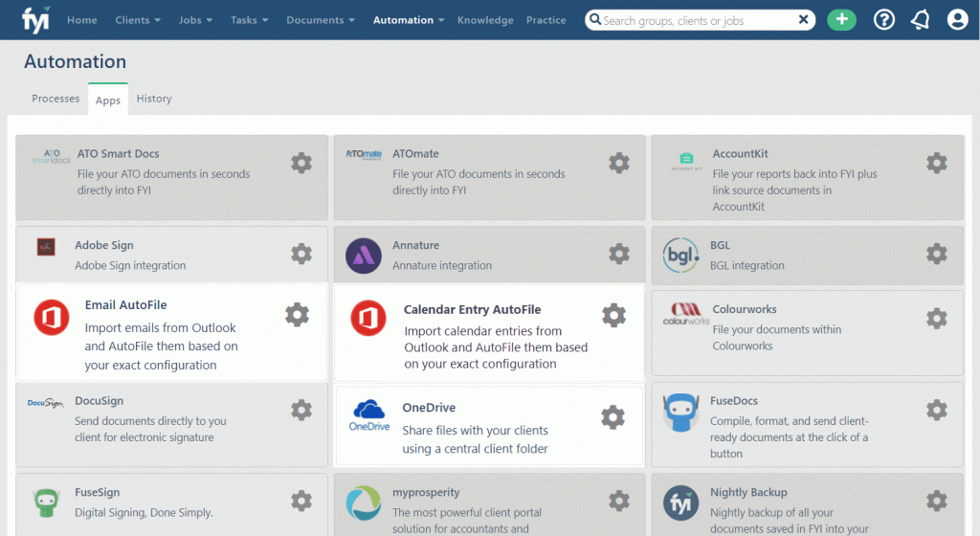
Task: Open the help question mark icon
Action: pyautogui.click(x=883, y=20)
